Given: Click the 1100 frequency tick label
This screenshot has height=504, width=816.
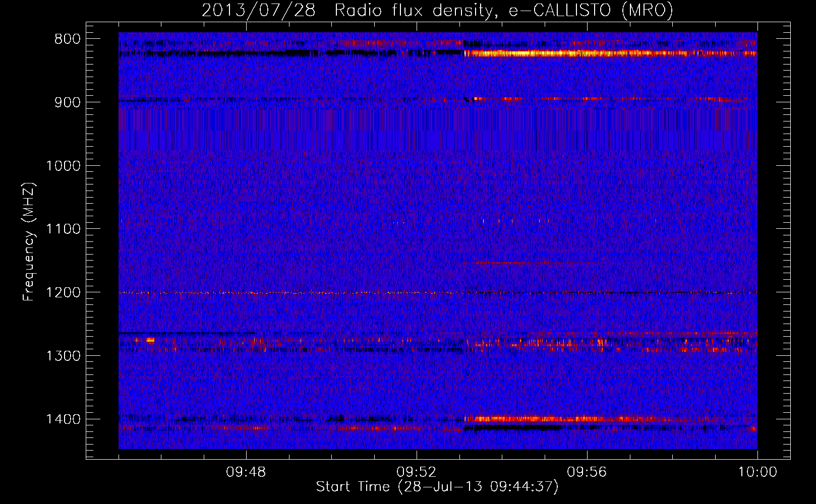Looking at the screenshot, I should tap(64, 229).
